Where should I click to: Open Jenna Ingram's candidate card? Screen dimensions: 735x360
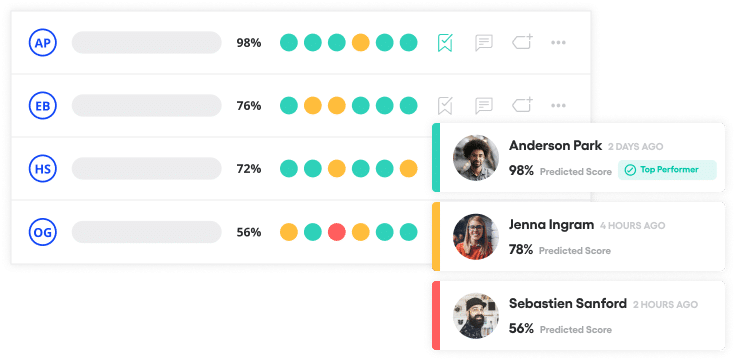pyautogui.click(x=578, y=236)
